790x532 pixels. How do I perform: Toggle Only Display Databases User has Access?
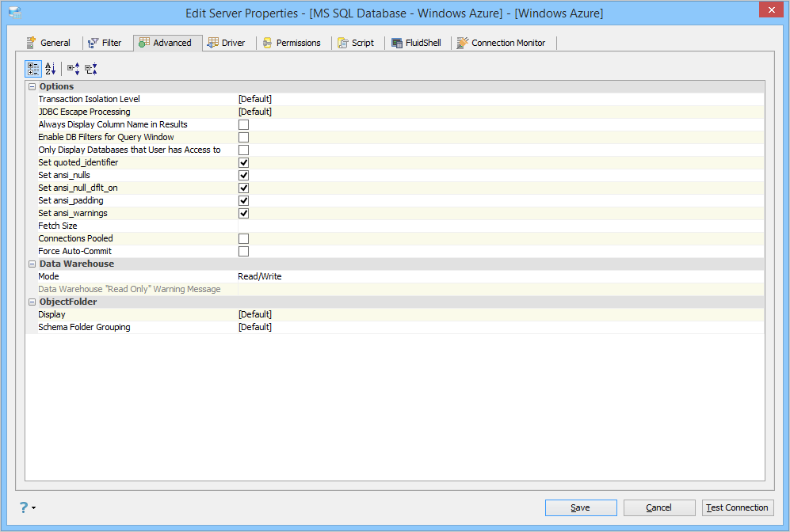(243, 150)
